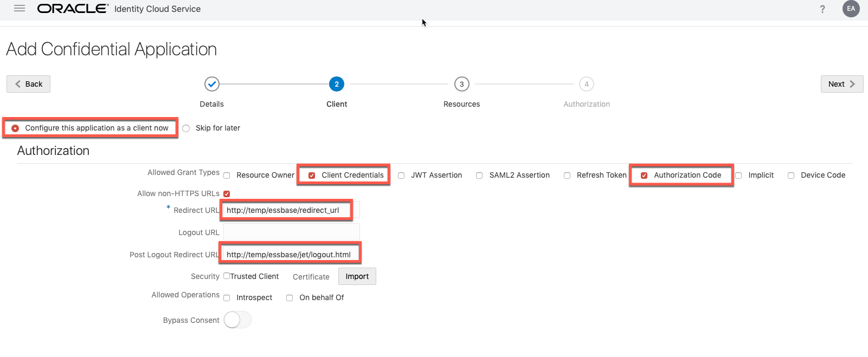Screen dimensions: 868x357
Task: Jump to step 3 Resources circle
Action: (461, 84)
